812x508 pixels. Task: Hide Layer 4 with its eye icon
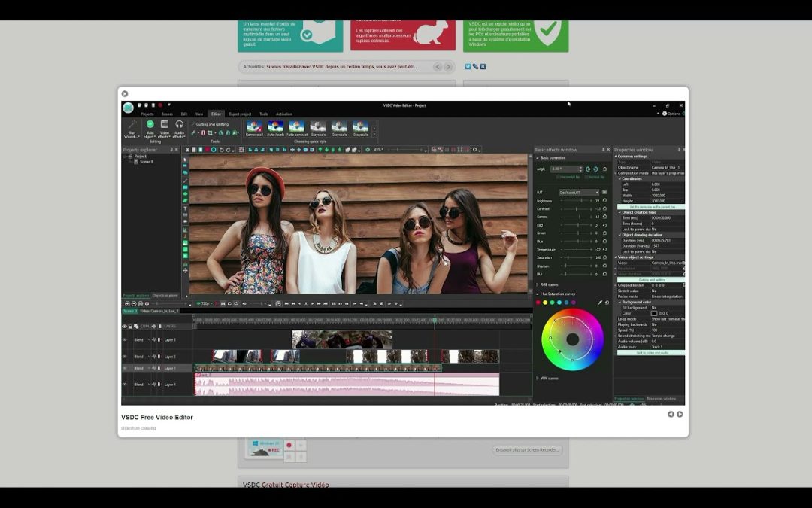point(124,385)
